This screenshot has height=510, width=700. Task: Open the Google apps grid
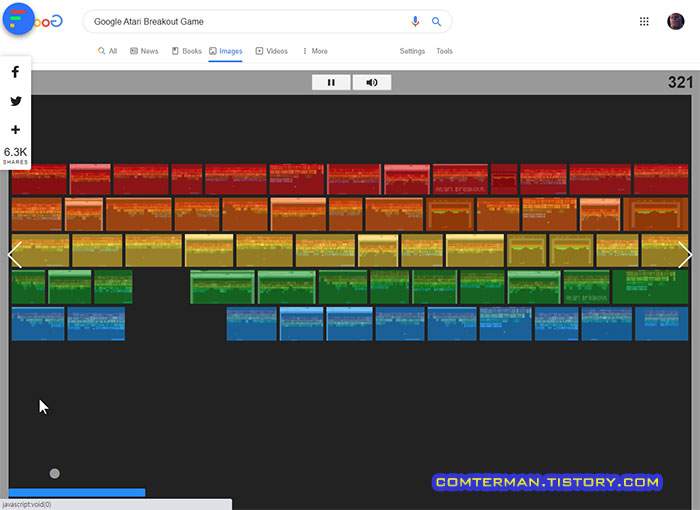[x=644, y=21]
